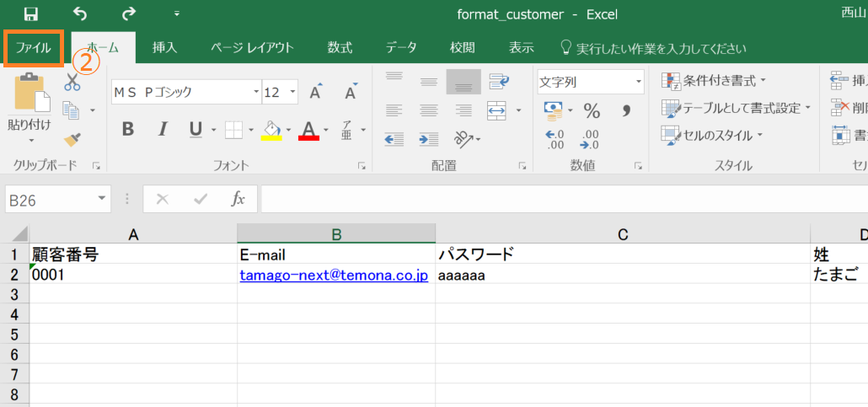Screen dimensions: 868x407
Task: Click the tamago-next@temona.co.jp email link
Action: click(x=334, y=275)
